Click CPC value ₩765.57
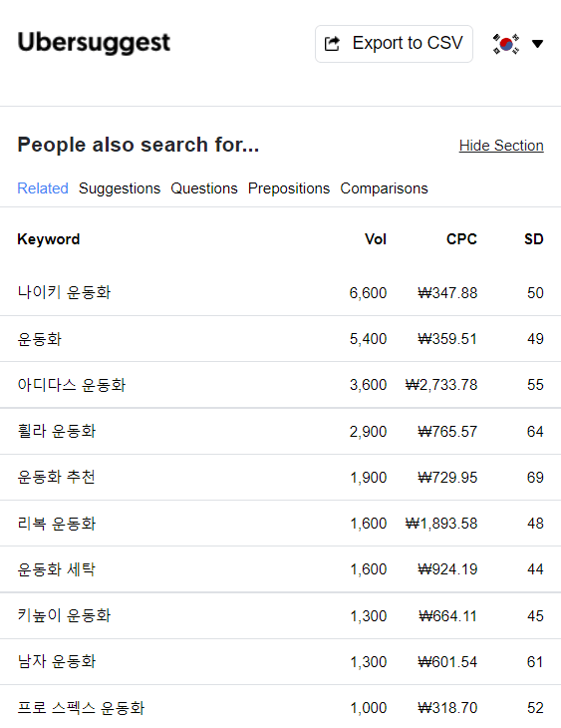Image resolution: width=561 pixels, height=728 pixels. [447, 432]
